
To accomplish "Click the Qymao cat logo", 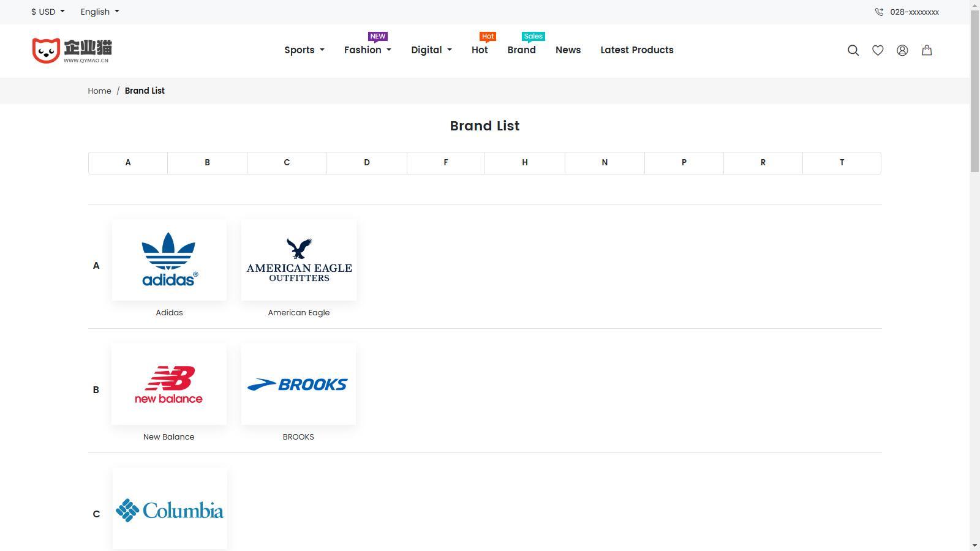I will (x=72, y=50).
